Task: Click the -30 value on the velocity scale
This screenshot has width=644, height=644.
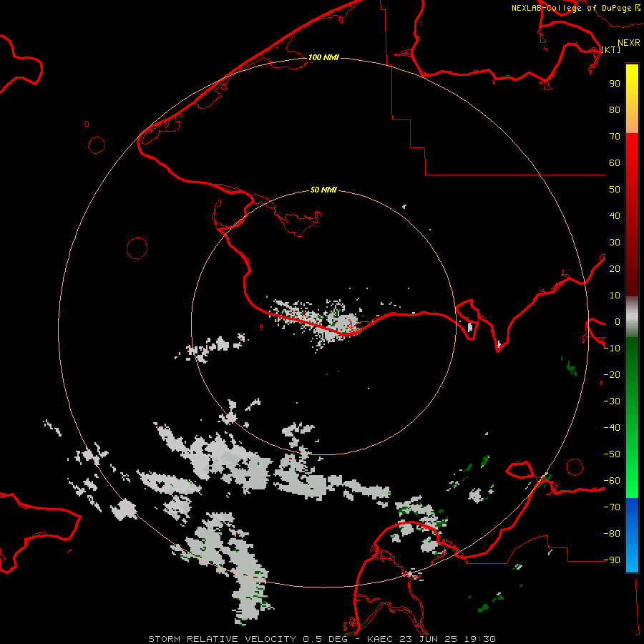Action: click(x=612, y=401)
